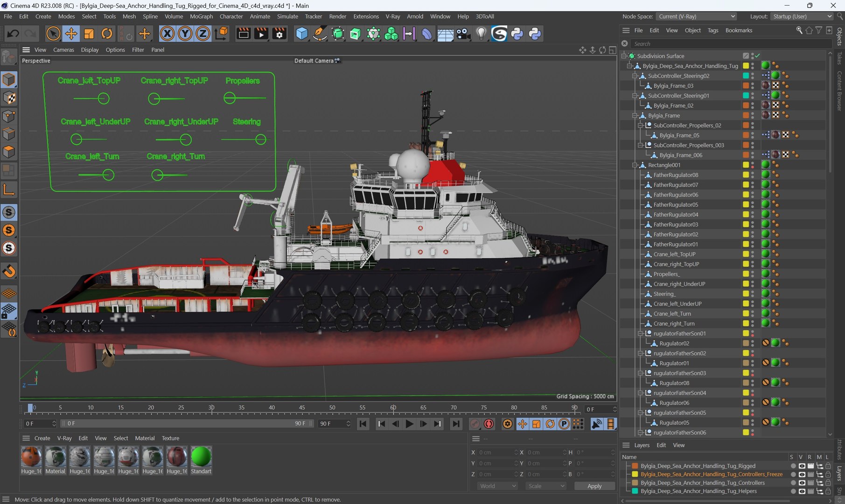Viewport: 845px width, 504px height.
Task: Click frame 45 on timeline ruler
Action: pyautogui.click(x=302, y=408)
